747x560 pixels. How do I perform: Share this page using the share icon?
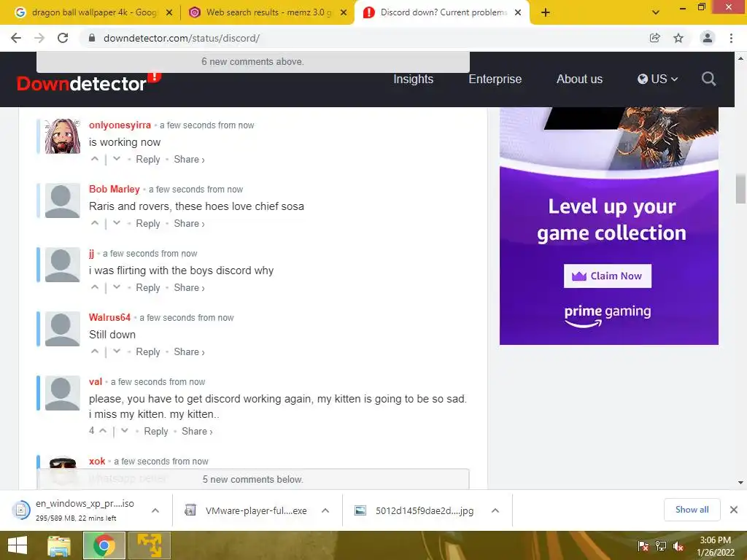pyautogui.click(x=654, y=38)
